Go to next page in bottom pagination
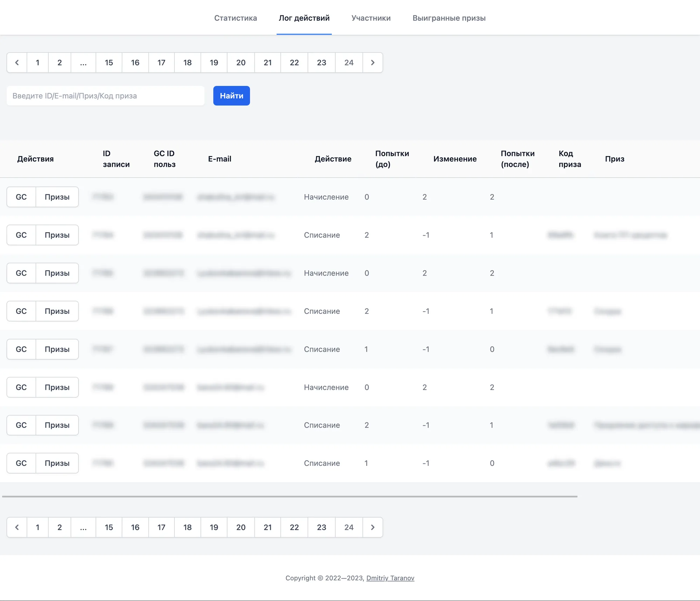 tap(373, 527)
